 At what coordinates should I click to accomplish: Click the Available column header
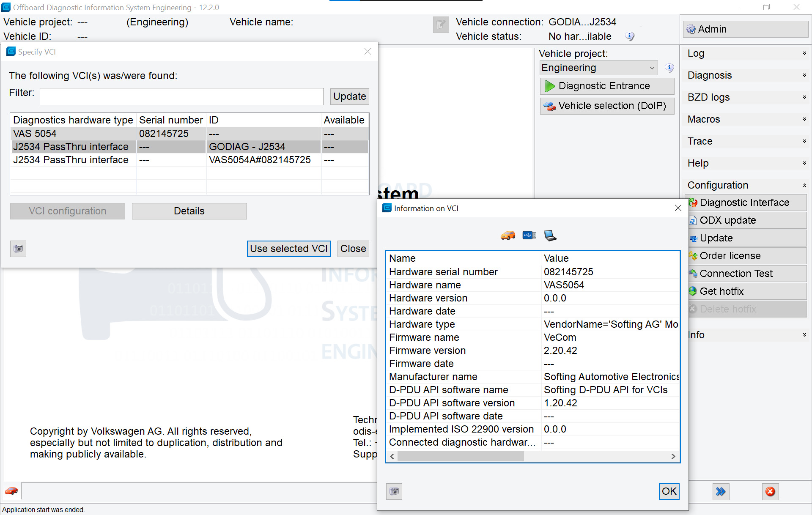345,120
